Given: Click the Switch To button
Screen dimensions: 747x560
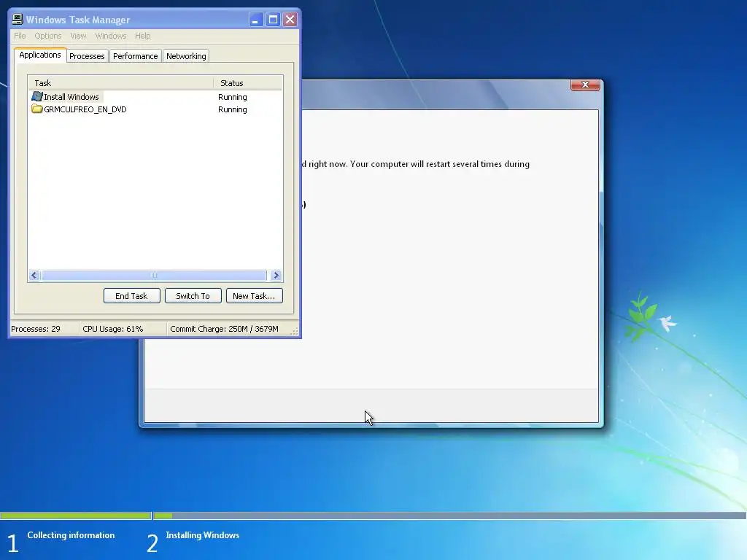Looking at the screenshot, I should [193, 296].
